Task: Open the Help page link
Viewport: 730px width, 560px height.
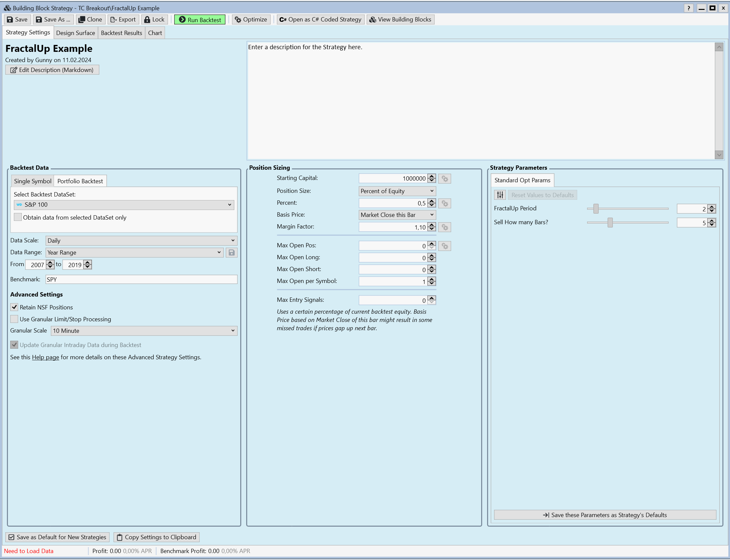Action: tap(45, 357)
